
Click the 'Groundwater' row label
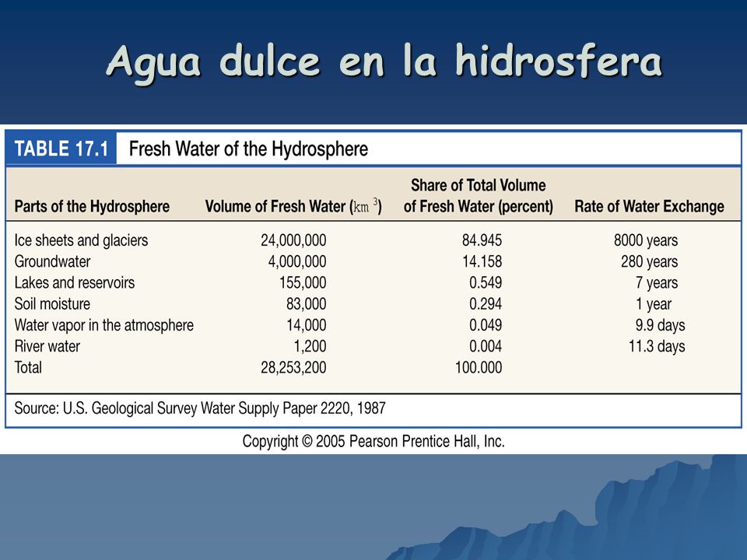tap(52, 261)
